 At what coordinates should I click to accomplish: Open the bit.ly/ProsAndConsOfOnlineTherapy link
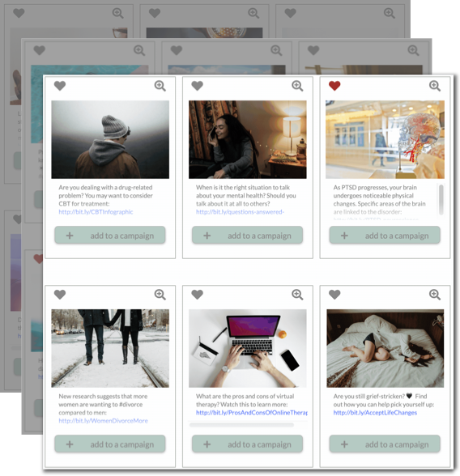(252, 413)
